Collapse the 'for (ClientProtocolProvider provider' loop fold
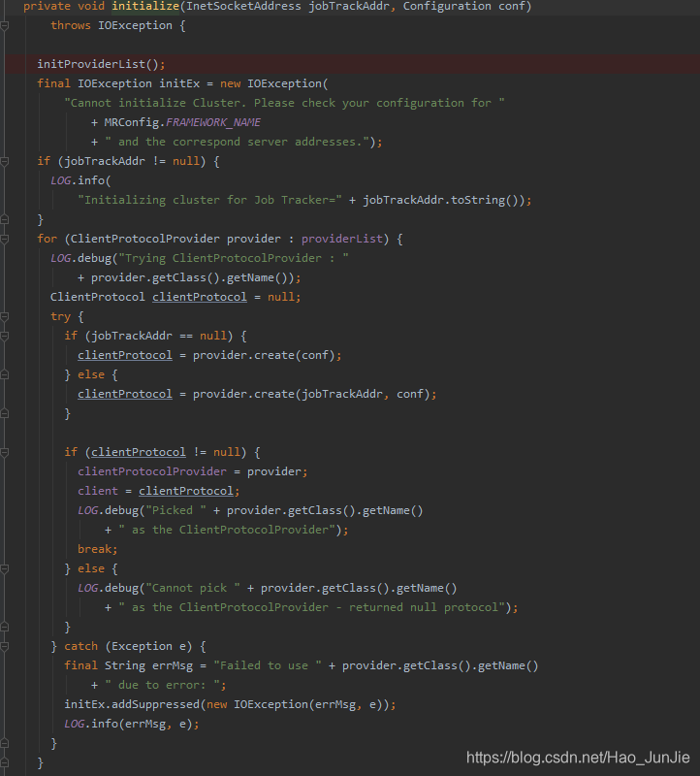 pos(5,239)
